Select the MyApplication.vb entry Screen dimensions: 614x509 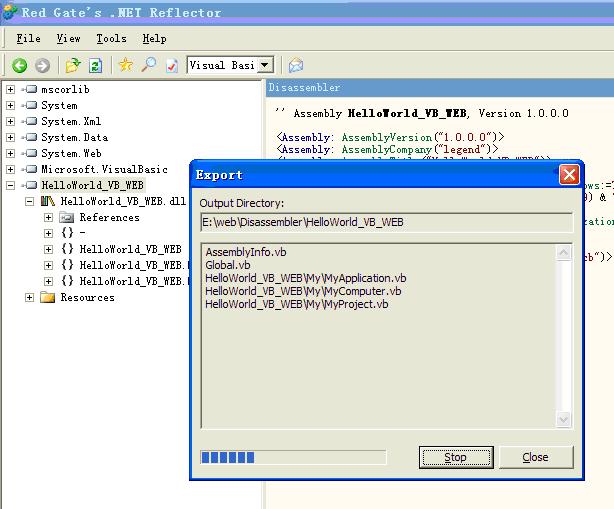[x=305, y=278]
